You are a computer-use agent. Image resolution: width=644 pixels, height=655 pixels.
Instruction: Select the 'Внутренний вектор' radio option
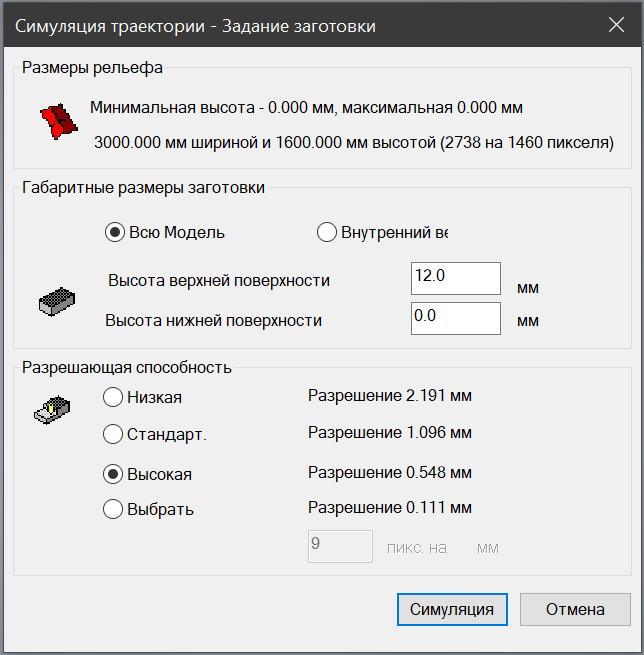pyautogui.click(x=326, y=233)
